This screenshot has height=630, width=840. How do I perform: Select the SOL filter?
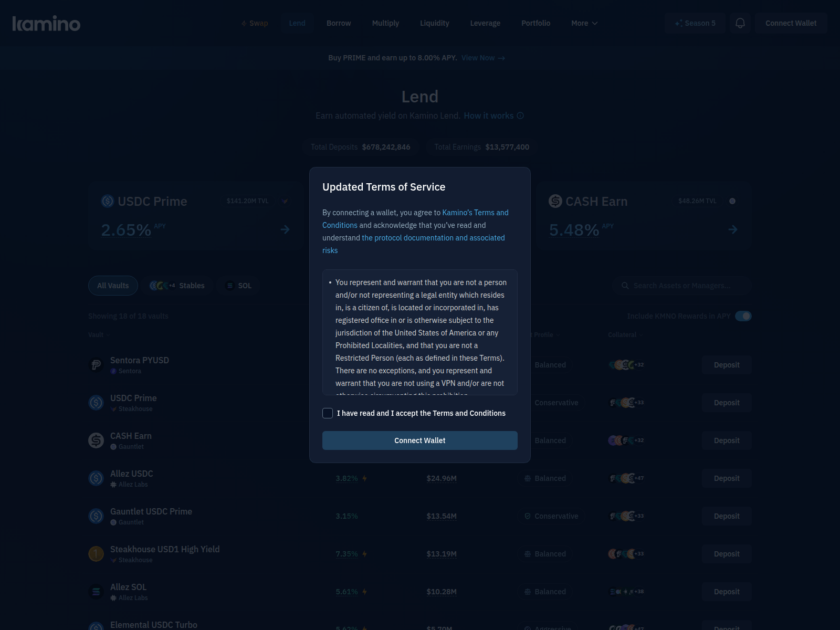click(x=239, y=286)
